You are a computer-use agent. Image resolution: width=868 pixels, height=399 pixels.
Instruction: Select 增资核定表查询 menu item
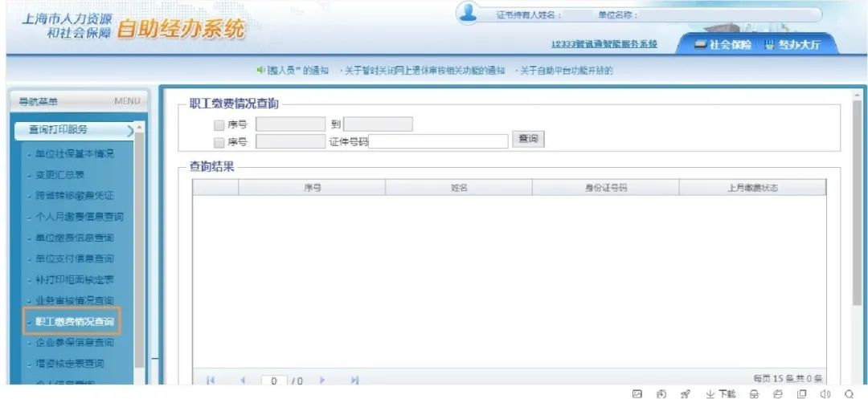click(x=69, y=364)
